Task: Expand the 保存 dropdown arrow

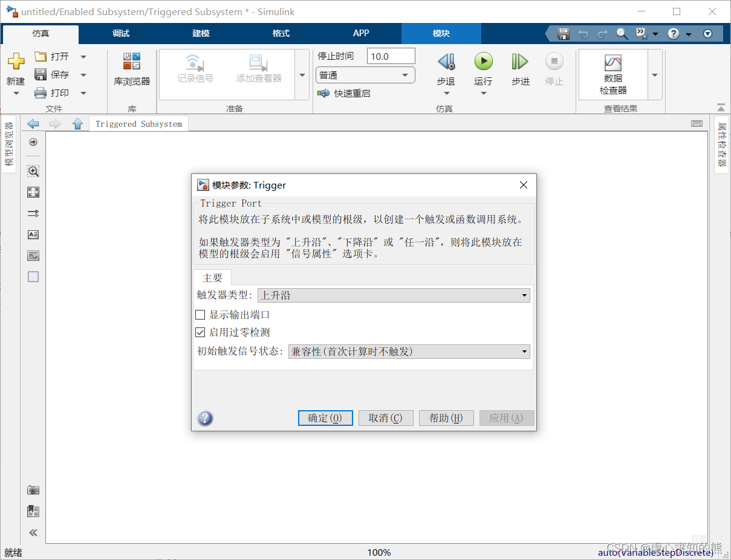Action: [83, 75]
